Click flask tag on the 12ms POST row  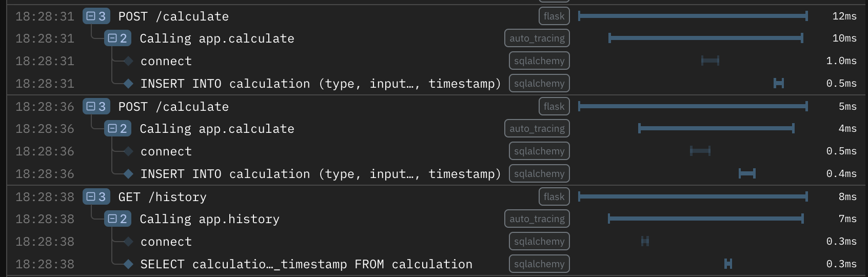click(x=554, y=16)
